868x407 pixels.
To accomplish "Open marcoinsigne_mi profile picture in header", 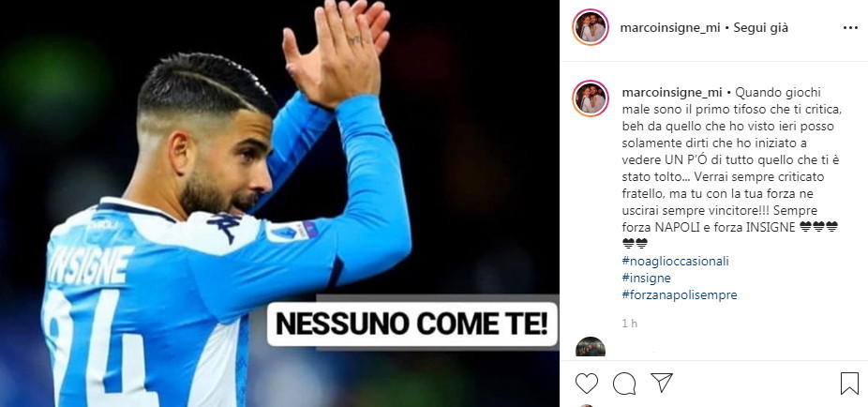I will coord(591,27).
